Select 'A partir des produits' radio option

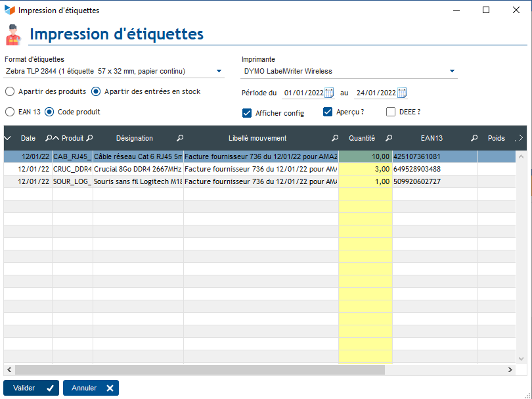point(10,91)
